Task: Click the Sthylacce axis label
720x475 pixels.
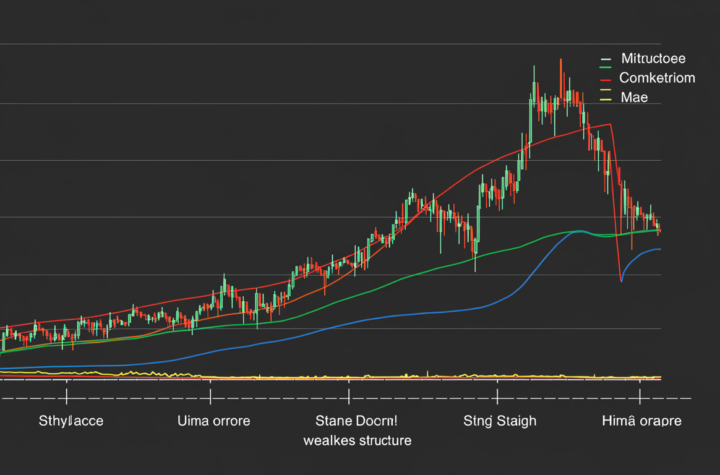Action: click(70, 421)
